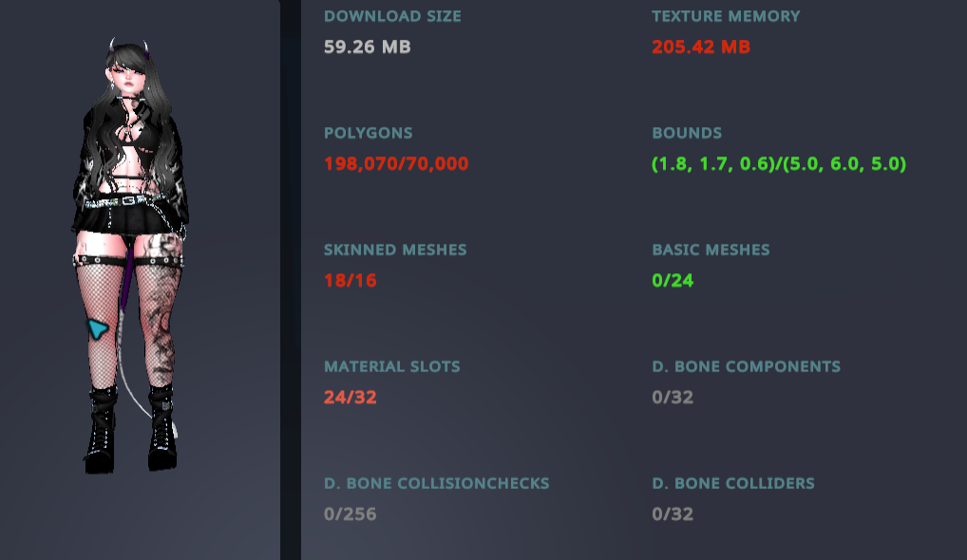This screenshot has height=560, width=967.
Task: Select the D. BONE COMPONENTS label
Action: [x=747, y=366]
